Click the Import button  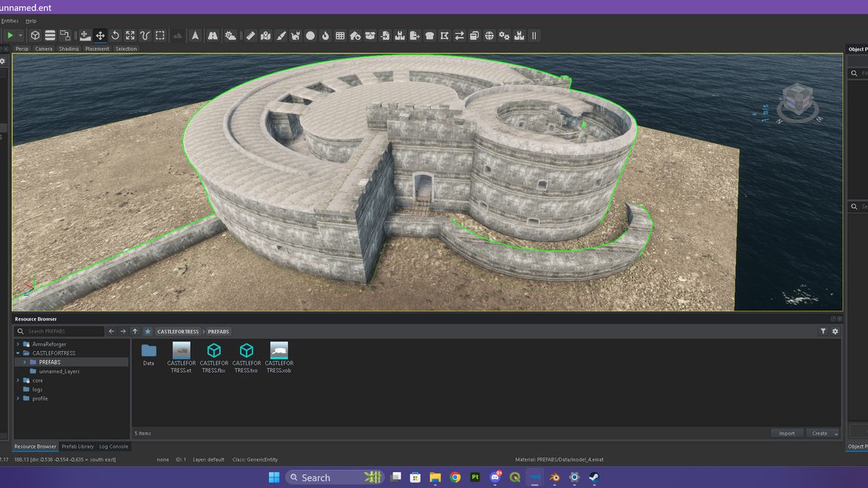(x=787, y=433)
